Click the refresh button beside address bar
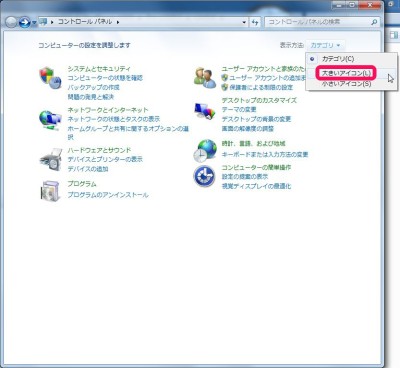 pos(255,22)
